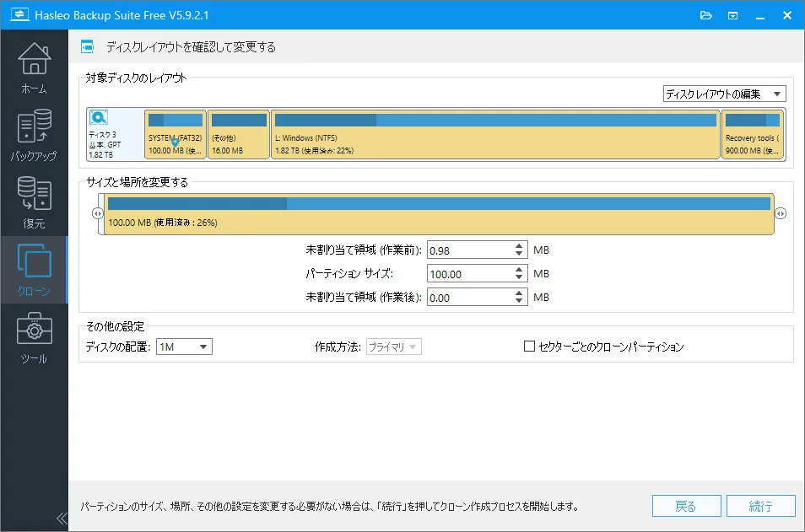
Task: Click the ディスク 3 基本 GPT label
Action: click(105, 144)
